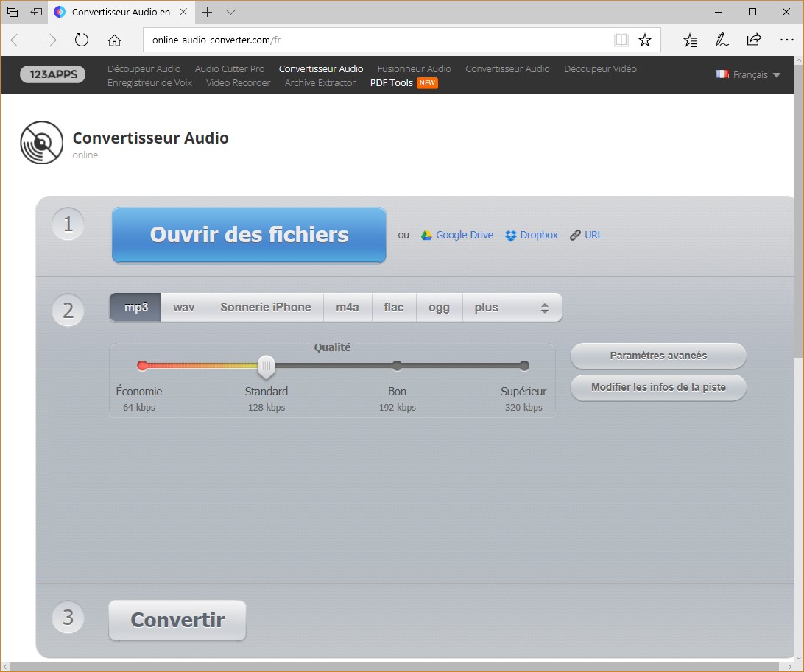
Task: Expand the plus formats dropdown
Action: pos(512,308)
